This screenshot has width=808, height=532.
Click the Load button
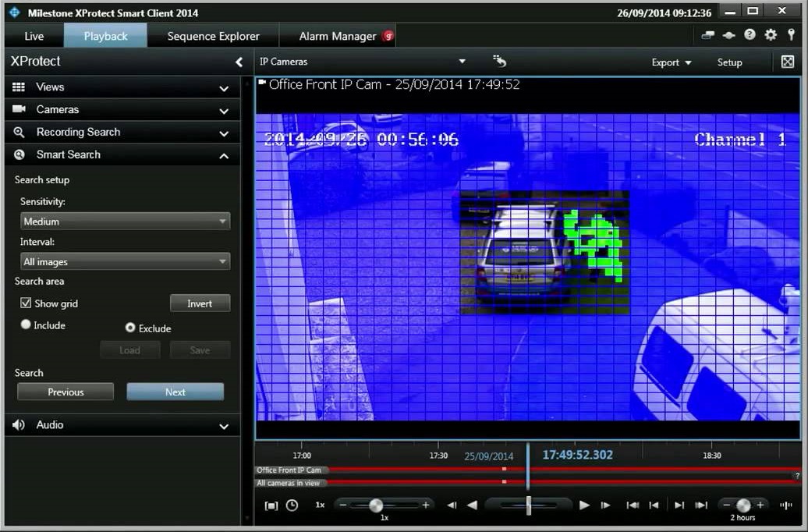[x=129, y=350]
